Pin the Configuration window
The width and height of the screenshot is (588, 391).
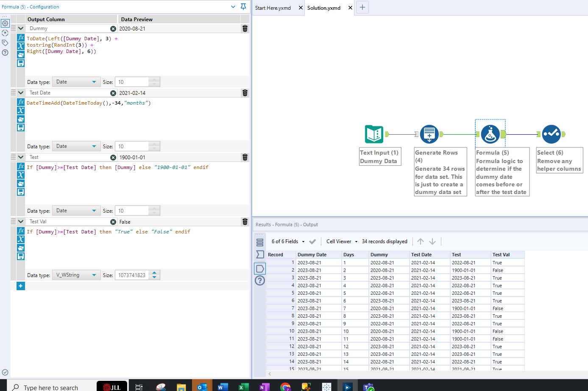243,7
